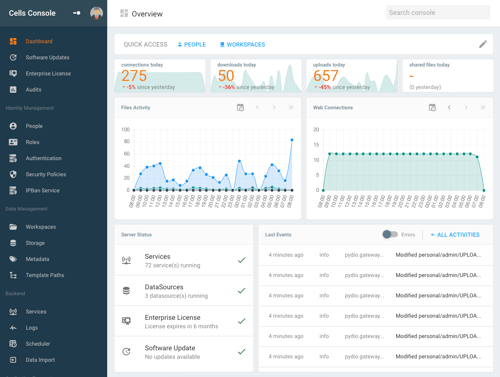Open Workspaces under Data Management
The image size is (500, 377).
coord(41,227)
